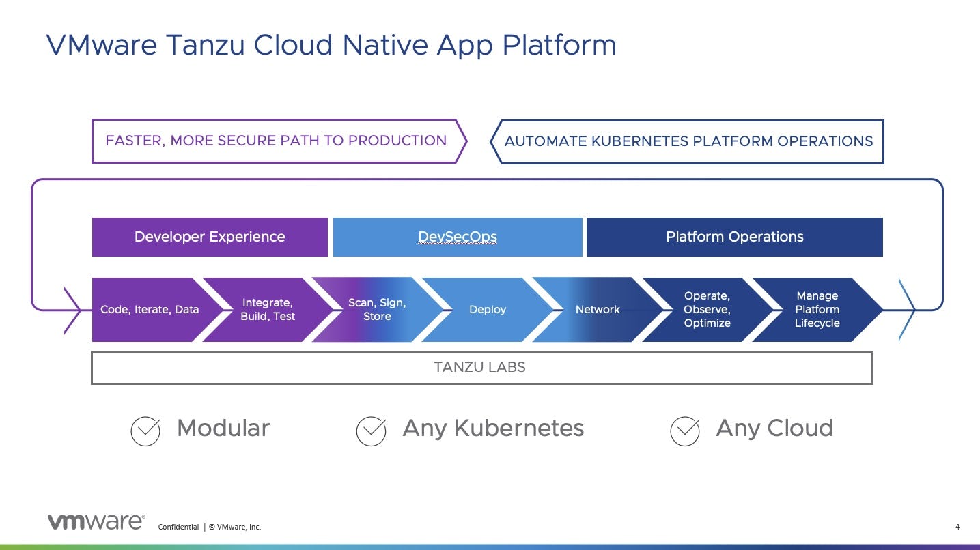Select the Code, Iterate, Data chevron step
The image size is (980, 550).
coord(150,309)
